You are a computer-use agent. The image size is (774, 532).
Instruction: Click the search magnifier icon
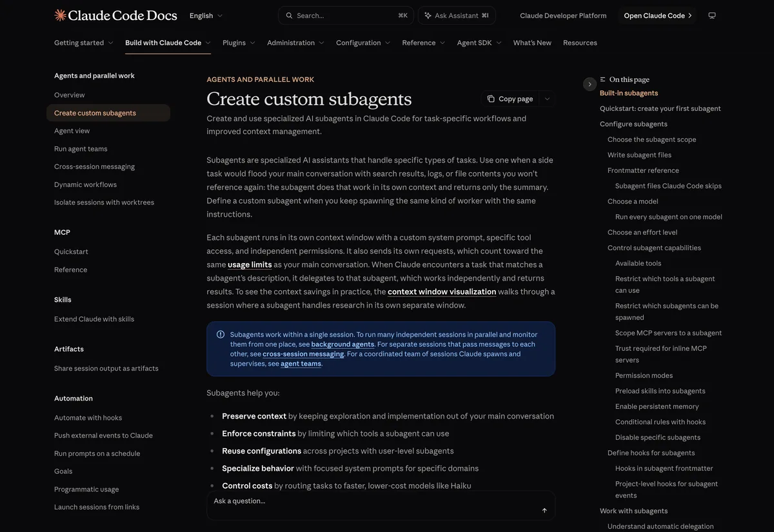tap(289, 15)
